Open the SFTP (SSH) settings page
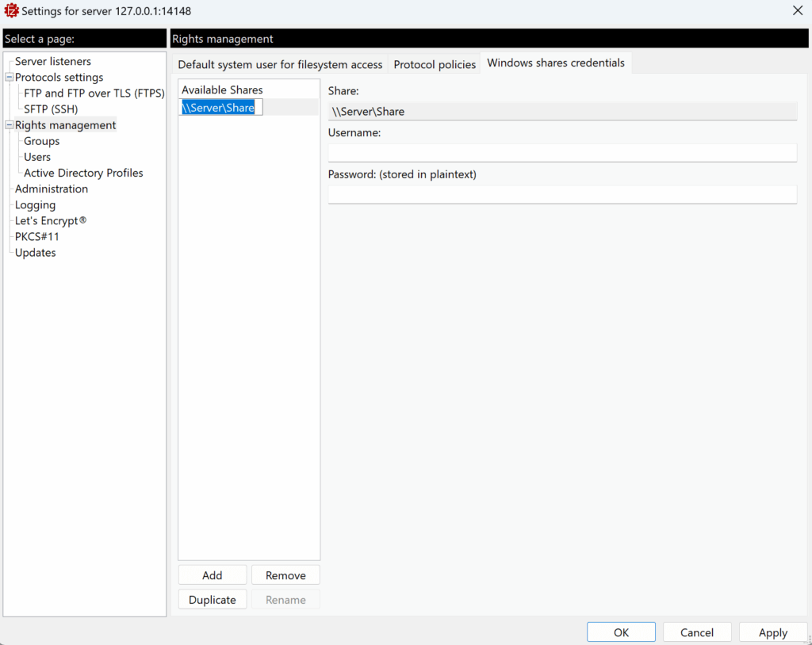The image size is (812, 645). point(51,109)
